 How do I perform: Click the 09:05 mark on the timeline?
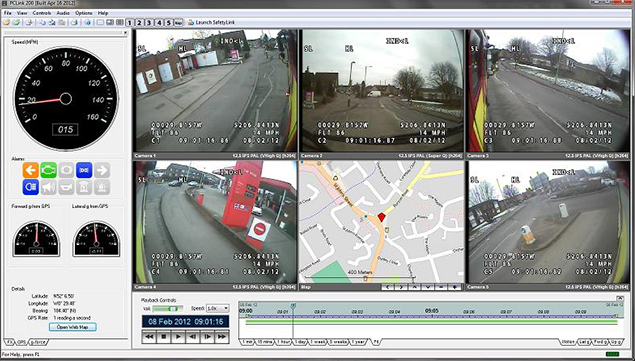coord(432,311)
